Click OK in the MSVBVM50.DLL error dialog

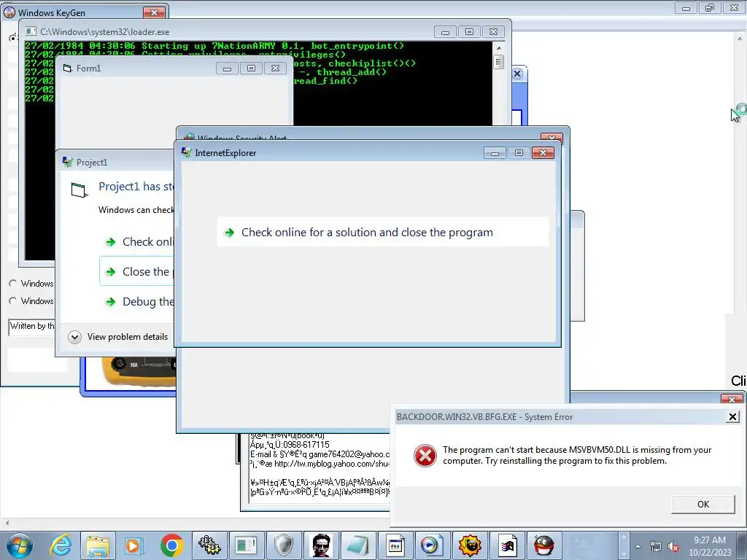coord(703,505)
